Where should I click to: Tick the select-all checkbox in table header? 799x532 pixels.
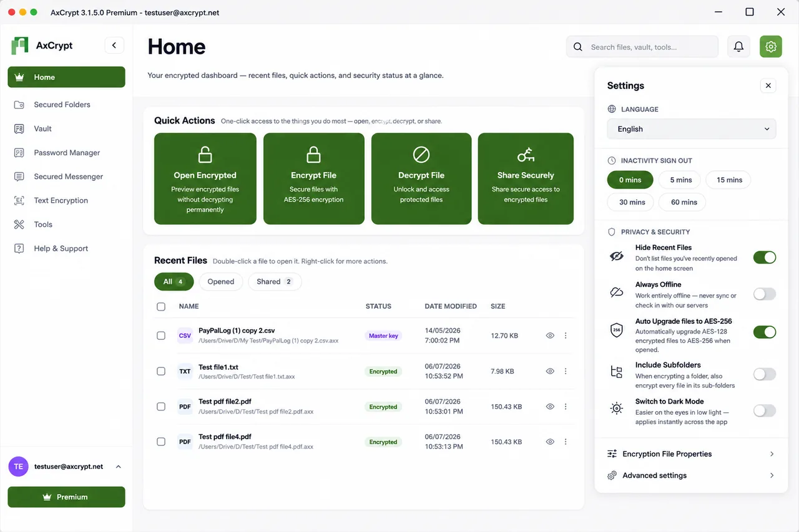pos(161,306)
